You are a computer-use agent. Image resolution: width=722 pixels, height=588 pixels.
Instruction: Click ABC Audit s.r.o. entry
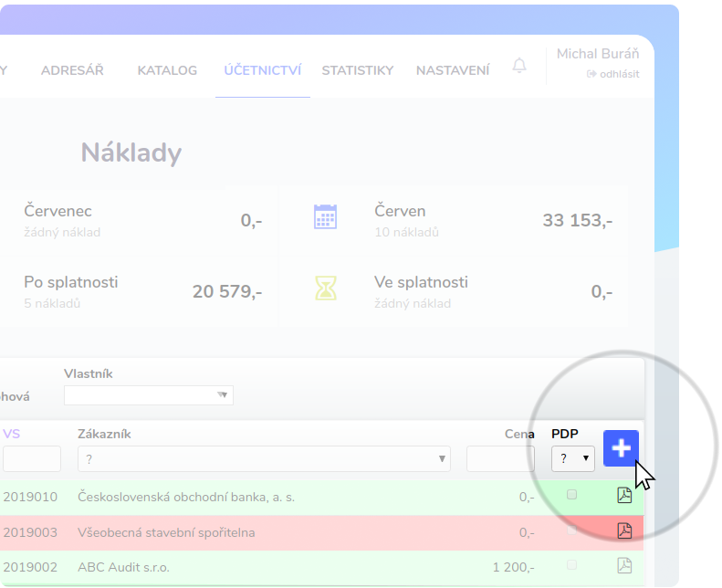tap(123, 567)
